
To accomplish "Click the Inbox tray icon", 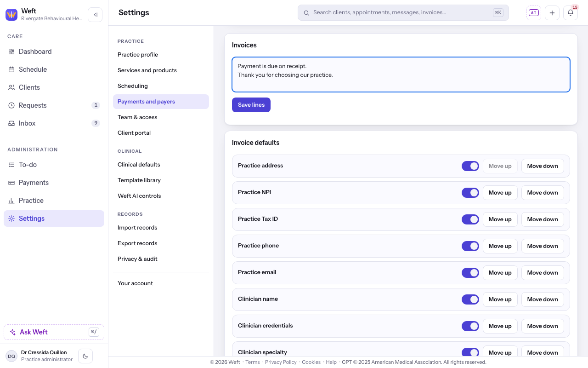I will click(x=11, y=123).
